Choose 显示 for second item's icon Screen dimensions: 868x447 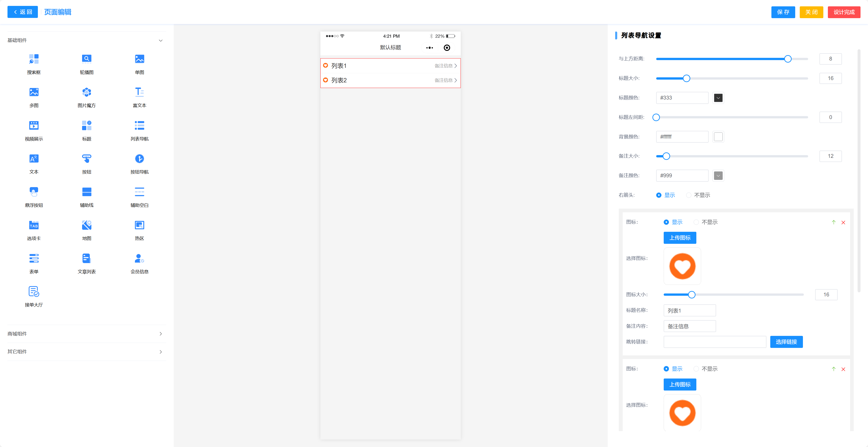click(x=666, y=369)
